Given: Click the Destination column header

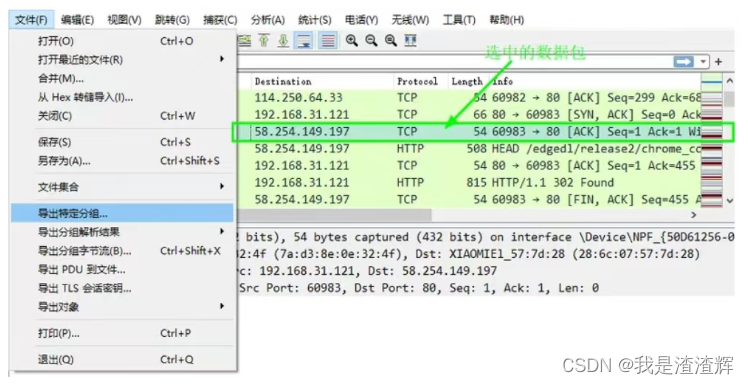Looking at the screenshot, I should (x=322, y=82).
